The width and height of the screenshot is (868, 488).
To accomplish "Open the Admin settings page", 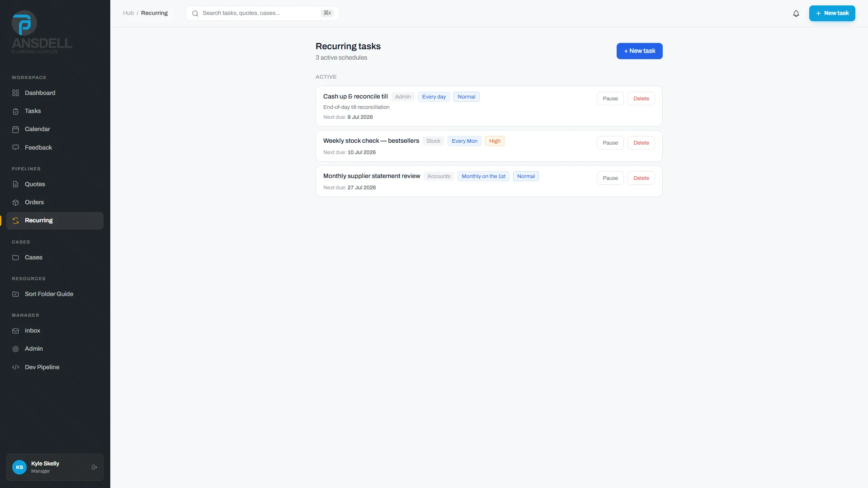I will pos(55,349).
